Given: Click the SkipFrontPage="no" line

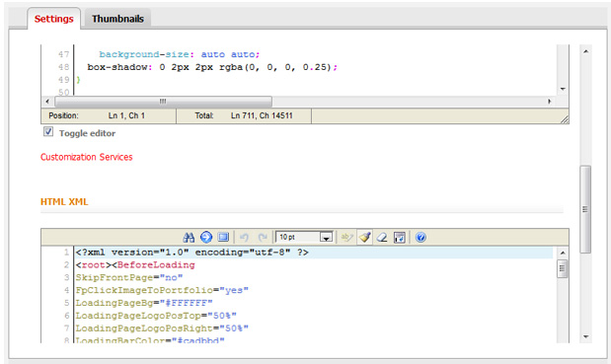Looking at the screenshot, I should [129, 277].
